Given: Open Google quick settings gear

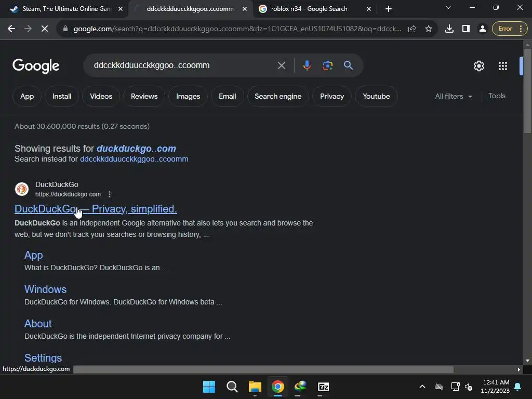Looking at the screenshot, I should pos(478,66).
